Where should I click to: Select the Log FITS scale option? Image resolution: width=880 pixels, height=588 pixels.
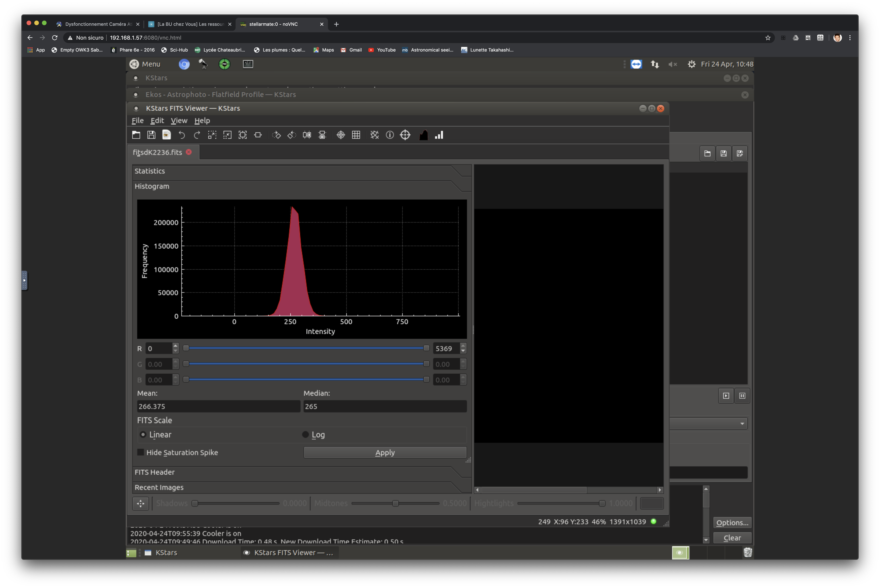pos(305,435)
